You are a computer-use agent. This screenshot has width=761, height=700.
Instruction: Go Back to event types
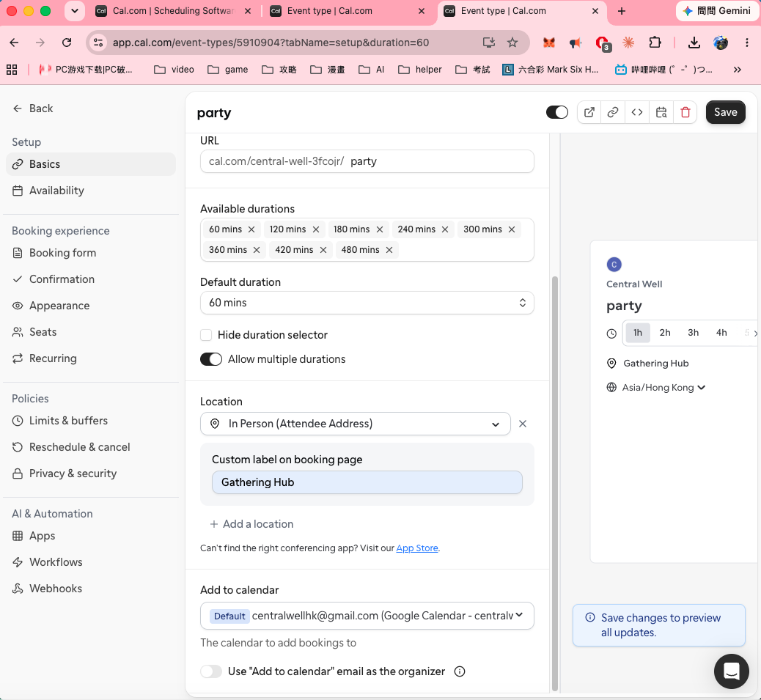pos(33,108)
